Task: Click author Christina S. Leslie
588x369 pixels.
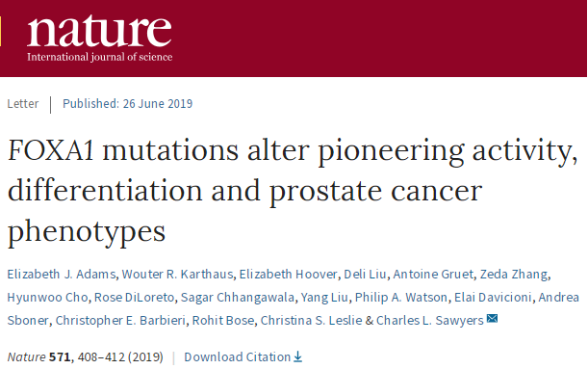Action: [311, 321]
